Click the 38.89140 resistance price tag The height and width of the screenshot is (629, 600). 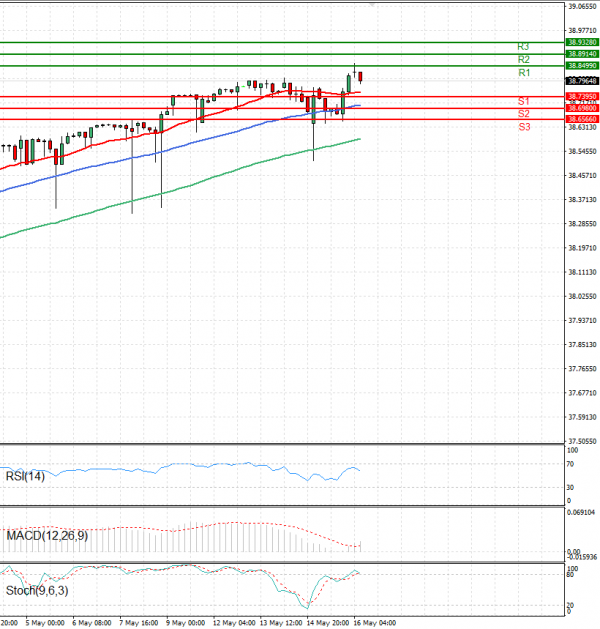pyautogui.click(x=582, y=54)
